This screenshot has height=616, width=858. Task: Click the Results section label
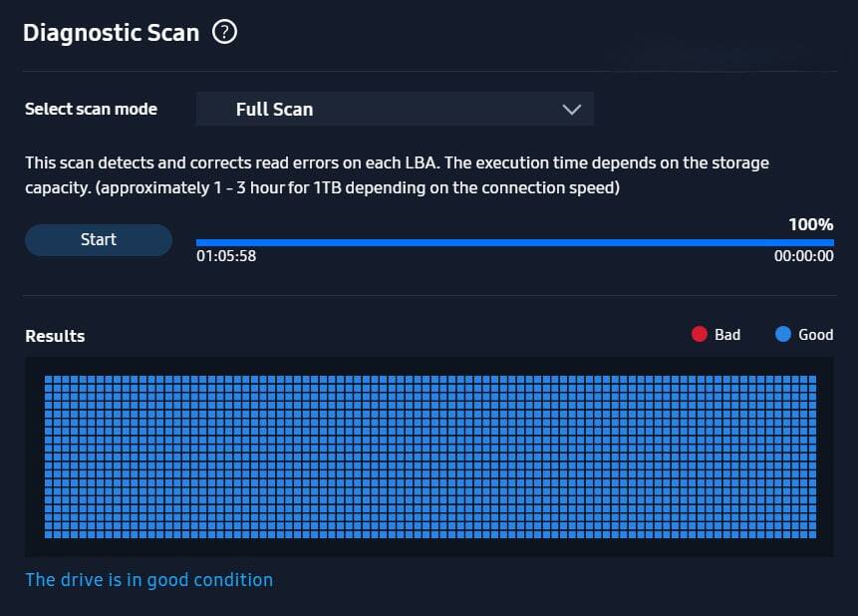(x=55, y=336)
